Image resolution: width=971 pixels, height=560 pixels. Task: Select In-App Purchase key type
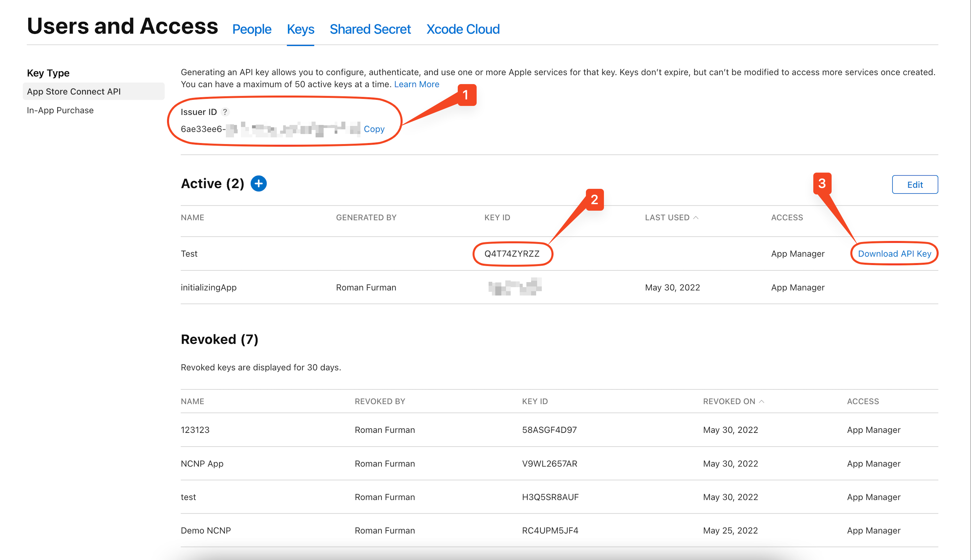click(x=61, y=110)
